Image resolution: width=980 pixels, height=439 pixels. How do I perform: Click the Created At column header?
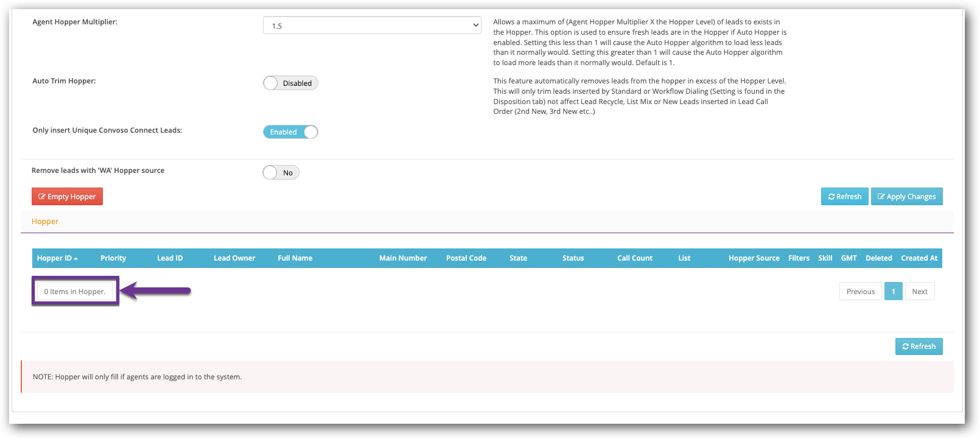point(919,258)
